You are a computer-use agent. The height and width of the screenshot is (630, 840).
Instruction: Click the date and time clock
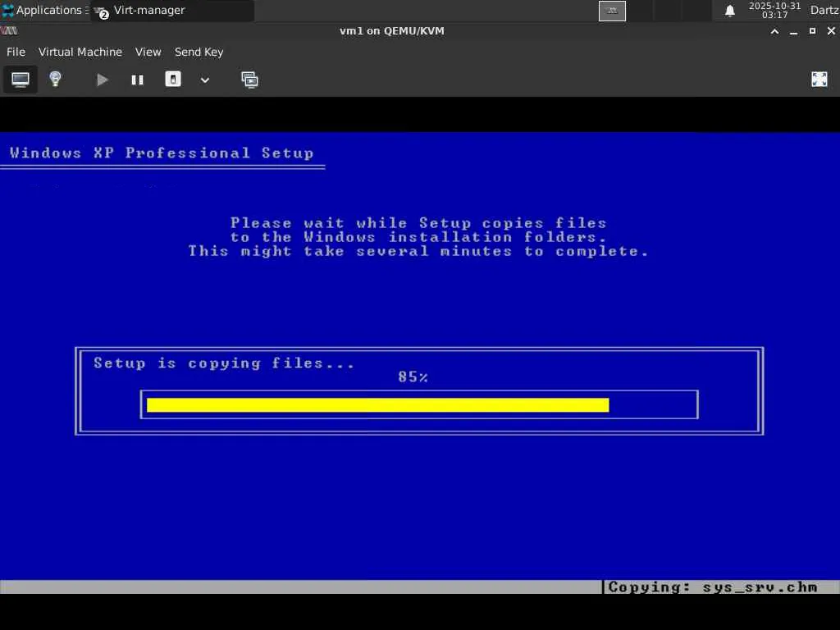pyautogui.click(x=774, y=10)
